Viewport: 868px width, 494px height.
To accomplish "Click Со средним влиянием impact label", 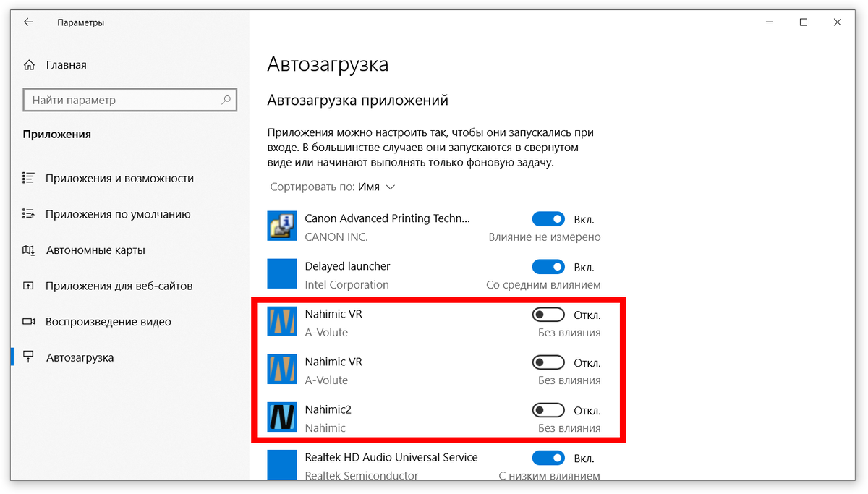I will point(543,285).
